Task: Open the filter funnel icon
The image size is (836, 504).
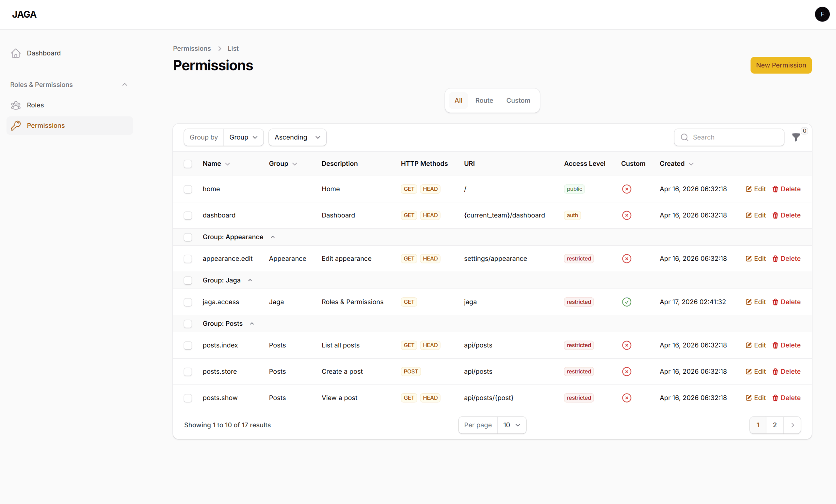Action: [796, 137]
